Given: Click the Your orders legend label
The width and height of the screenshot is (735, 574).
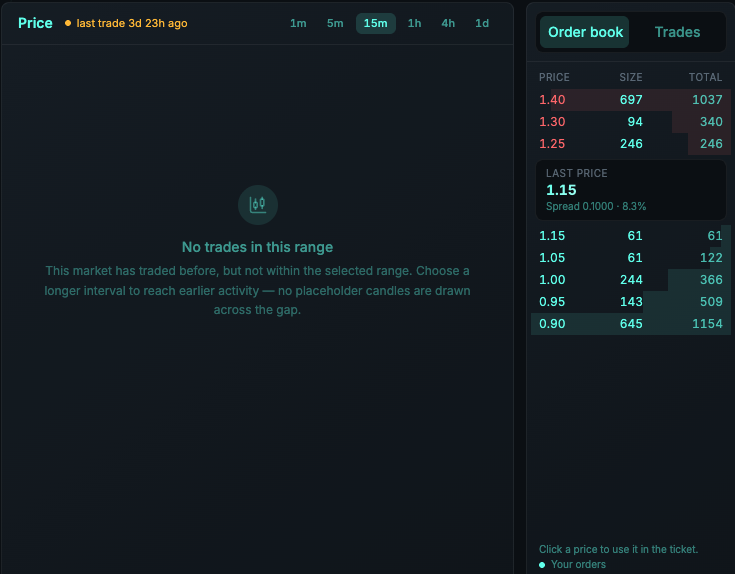Looking at the screenshot, I should click(x=578, y=565).
